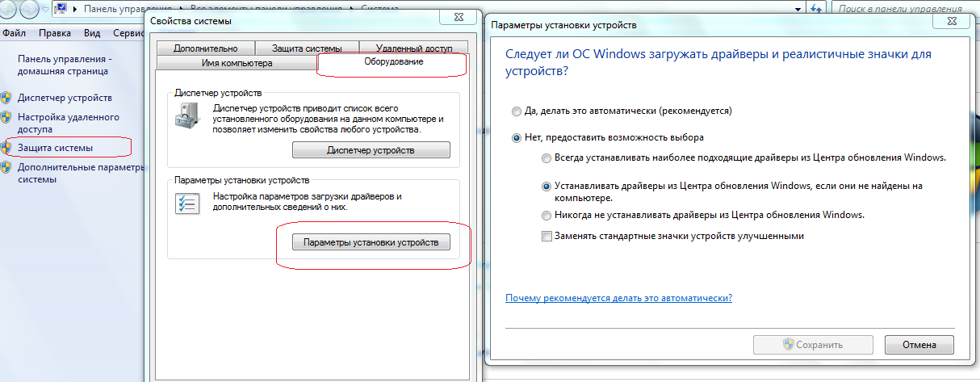Click the 'Параметры установки устройств' window title

[x=563, y=25]
